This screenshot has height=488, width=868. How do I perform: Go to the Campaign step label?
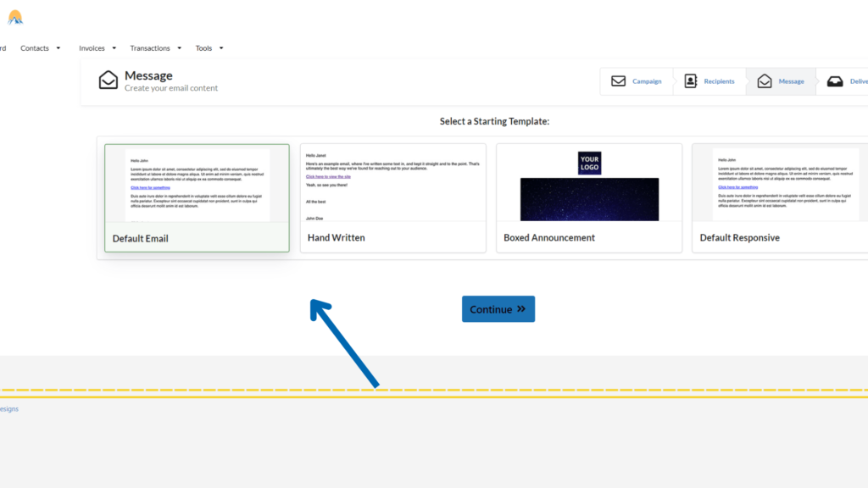647,81
